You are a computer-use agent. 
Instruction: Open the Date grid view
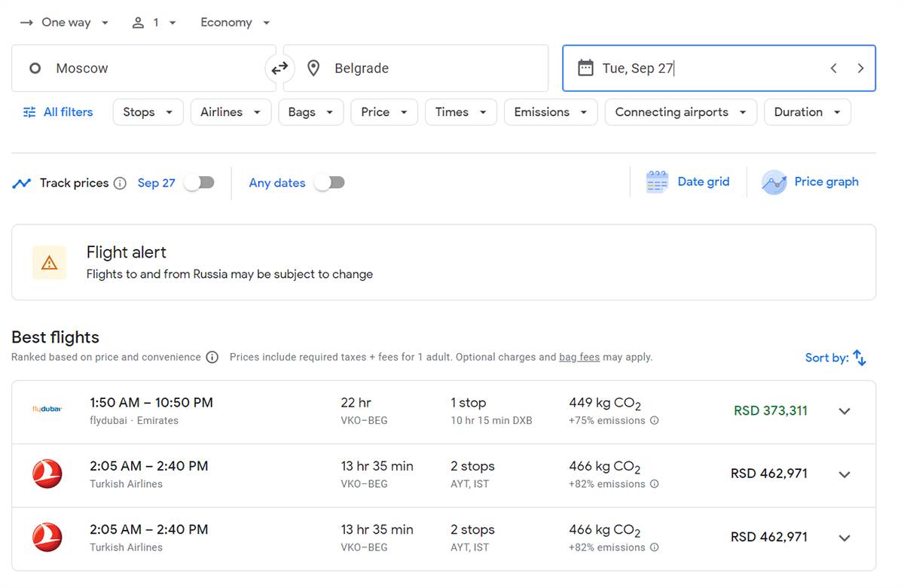[x=688, y=182]
